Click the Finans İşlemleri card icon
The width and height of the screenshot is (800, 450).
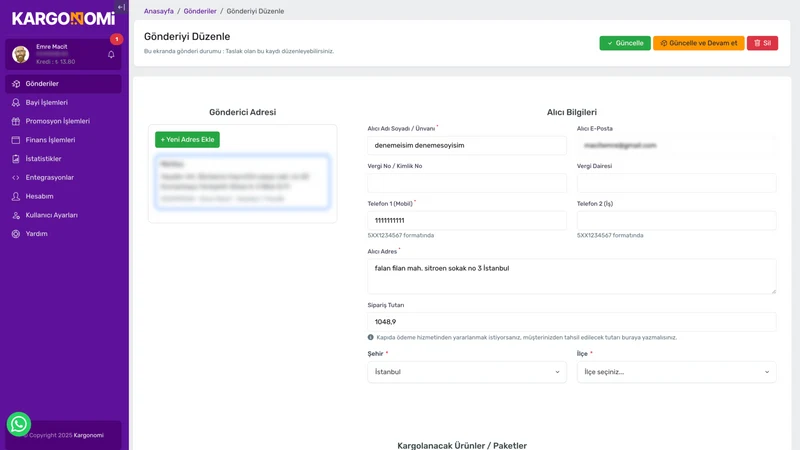pyautogui.click(x=16, y=140)
